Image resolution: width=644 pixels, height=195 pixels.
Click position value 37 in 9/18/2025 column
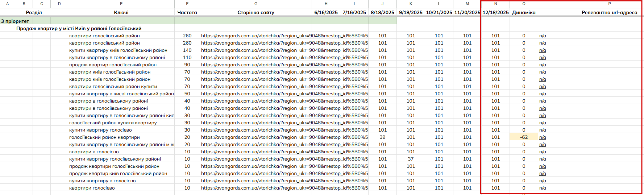tap(411, 159)
